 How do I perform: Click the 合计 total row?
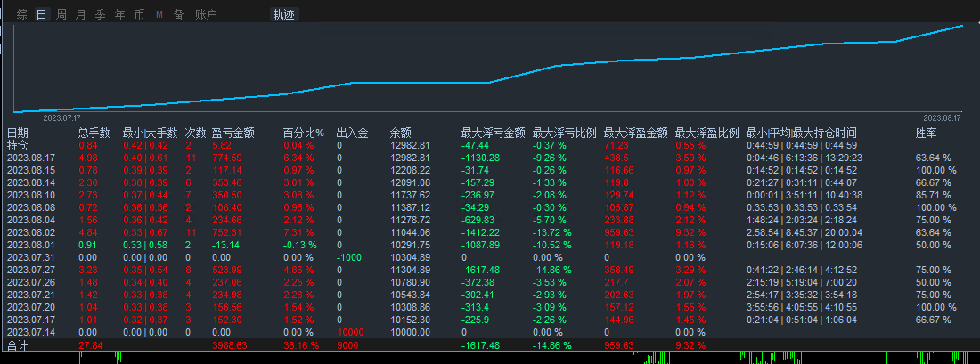17,345
